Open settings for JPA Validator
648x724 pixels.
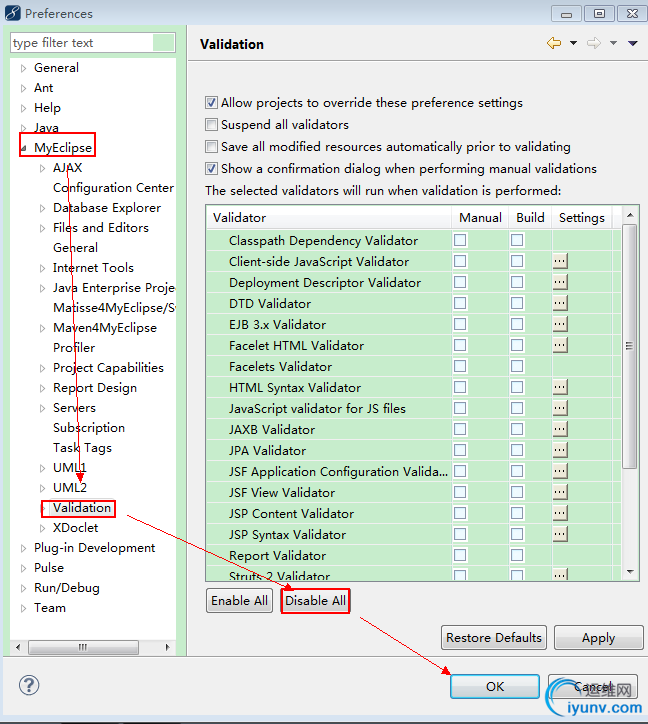pos(560,450)
